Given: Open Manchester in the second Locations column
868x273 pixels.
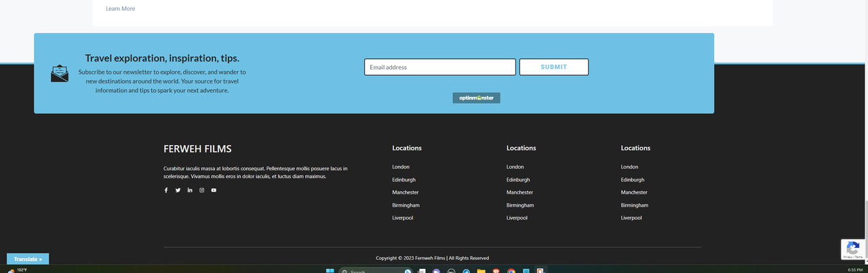Looking at the screenshot, I should coord(520,192).
